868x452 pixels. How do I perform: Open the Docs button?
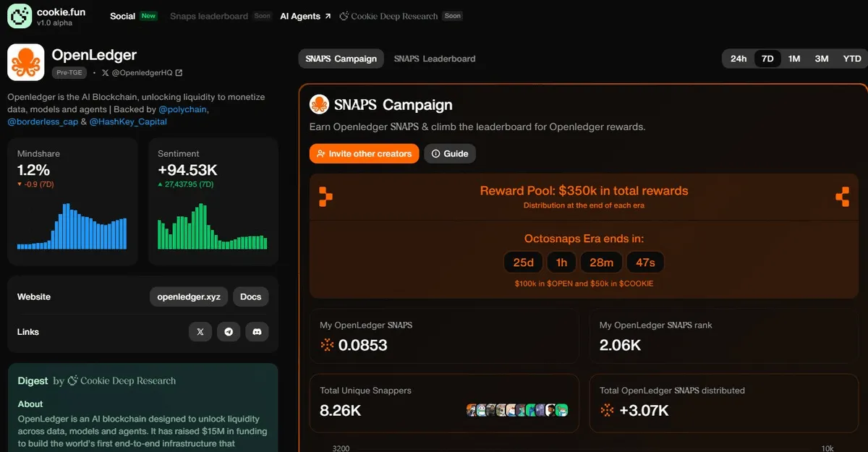tap(250, 297)
